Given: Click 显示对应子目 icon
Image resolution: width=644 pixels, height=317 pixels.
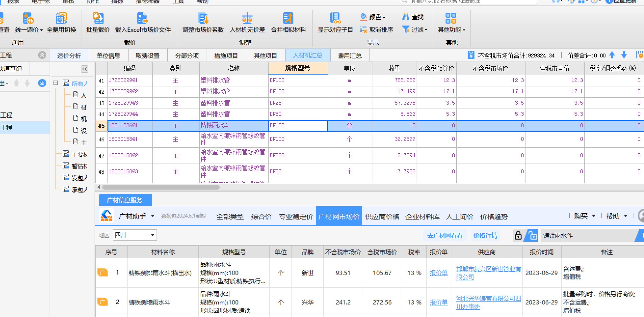Looking at the screenshot, I should pos(335,18).
